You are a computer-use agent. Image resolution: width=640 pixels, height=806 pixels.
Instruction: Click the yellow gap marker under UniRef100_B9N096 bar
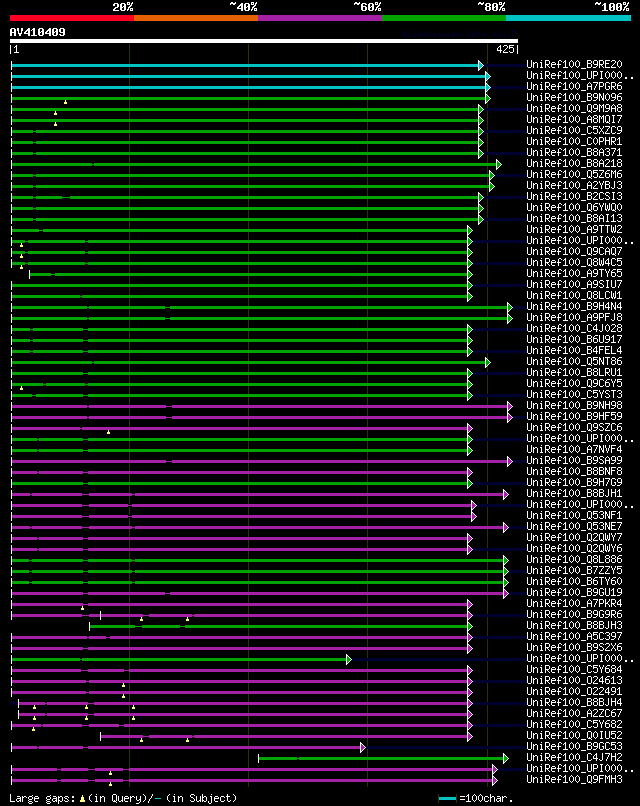click(x=65, y=102)
